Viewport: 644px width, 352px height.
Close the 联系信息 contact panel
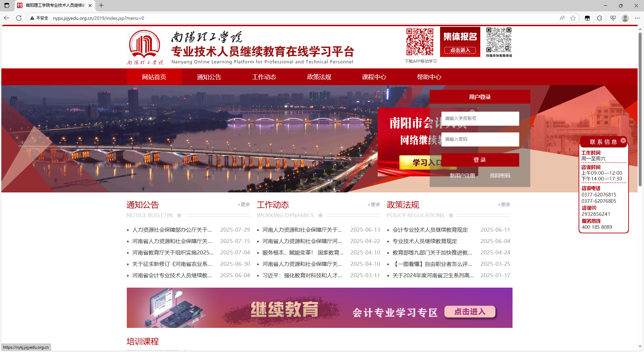tap(623, 141)
